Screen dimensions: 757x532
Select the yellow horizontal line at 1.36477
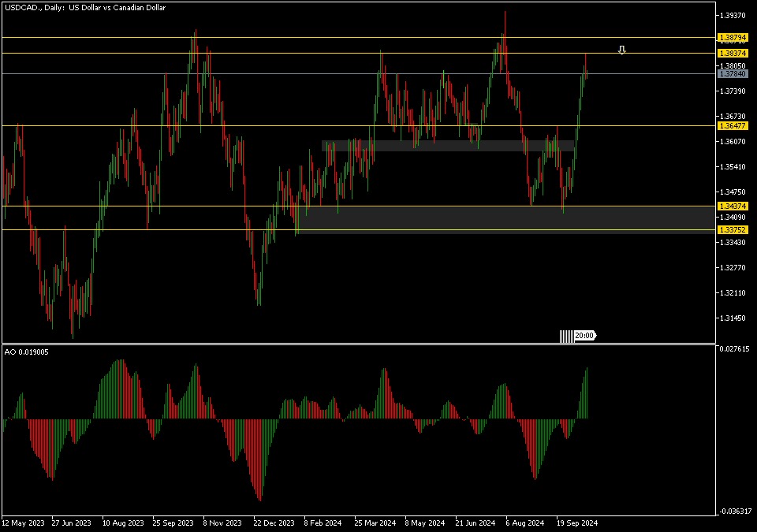point(359,125)
